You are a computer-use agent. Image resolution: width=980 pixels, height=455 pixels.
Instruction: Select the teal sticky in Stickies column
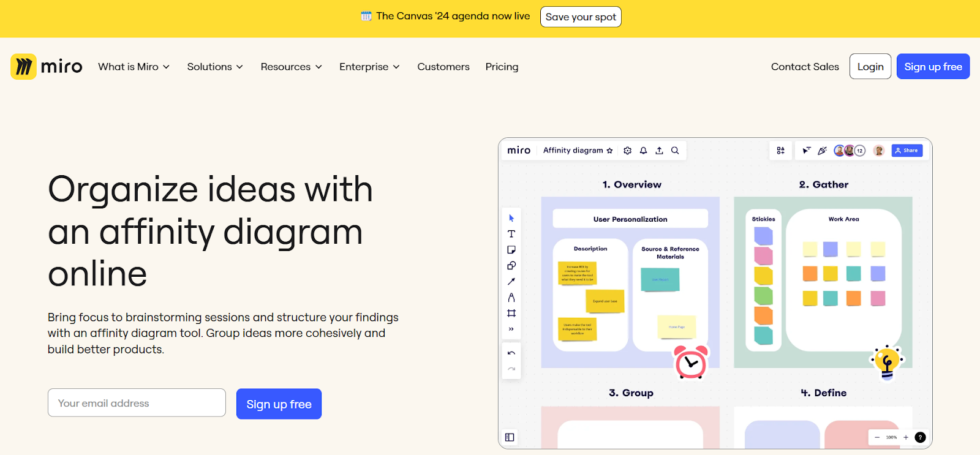pyautogui.click(x=763, y=336)
